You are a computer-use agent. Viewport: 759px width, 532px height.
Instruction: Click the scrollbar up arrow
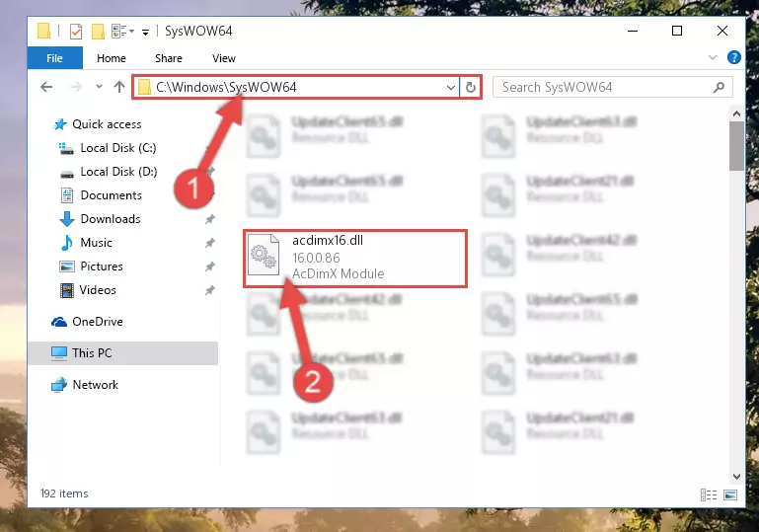[736, 114]
